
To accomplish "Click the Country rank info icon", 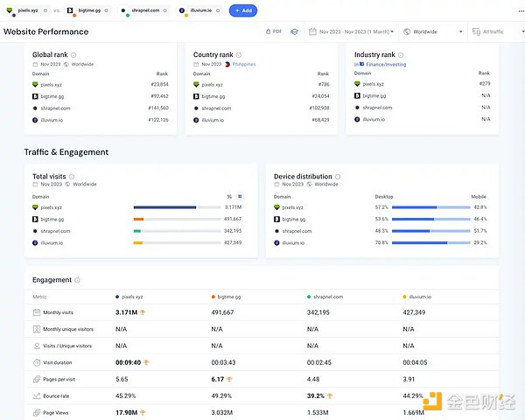I will 239,55.
